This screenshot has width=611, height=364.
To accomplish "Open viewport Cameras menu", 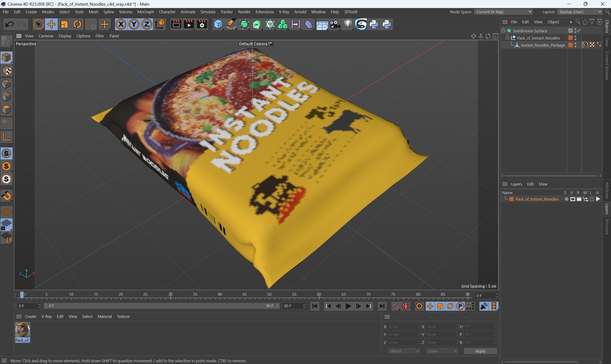I will (46, 36).
